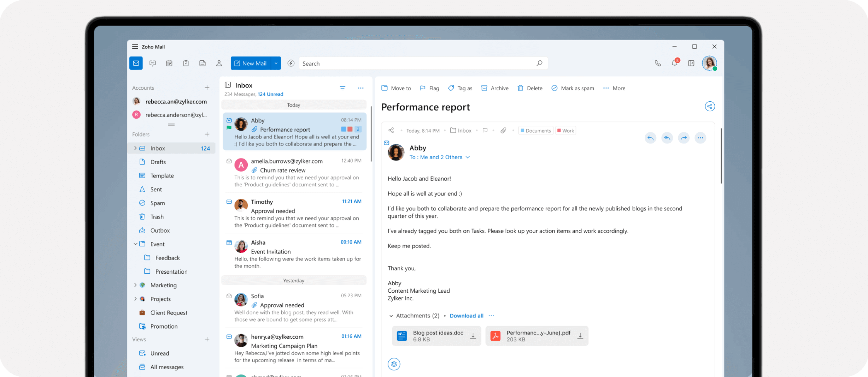Click the Reply all icon
Screen dimensions: 868x377
click(667, 138)
